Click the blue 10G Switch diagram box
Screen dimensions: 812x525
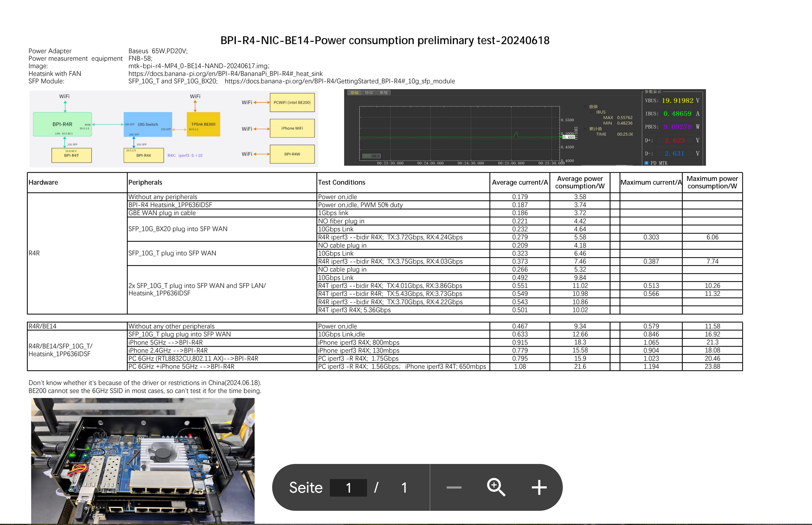click(147, 125)
